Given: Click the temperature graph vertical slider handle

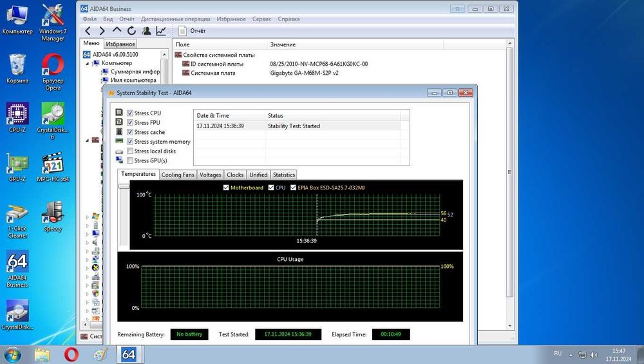Looking at the screenshot, I should (124, 186).
